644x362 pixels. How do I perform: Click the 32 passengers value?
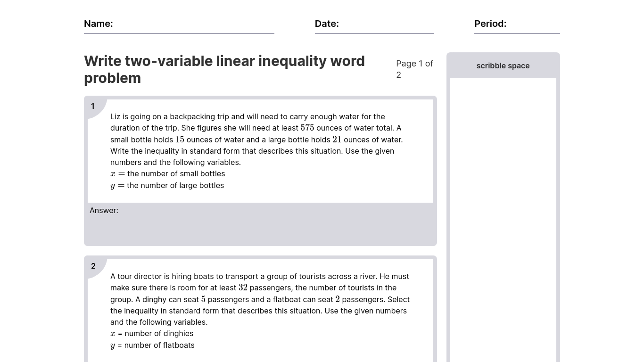point(243,288)
